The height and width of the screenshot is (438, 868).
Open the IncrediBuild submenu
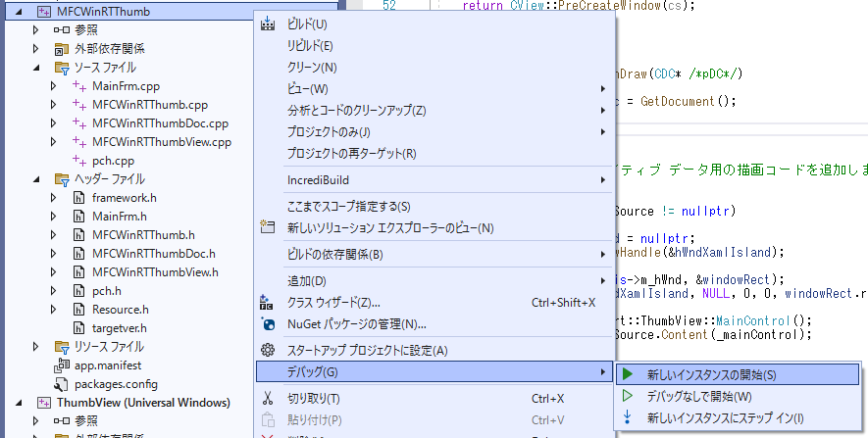(x=435, y=180)
